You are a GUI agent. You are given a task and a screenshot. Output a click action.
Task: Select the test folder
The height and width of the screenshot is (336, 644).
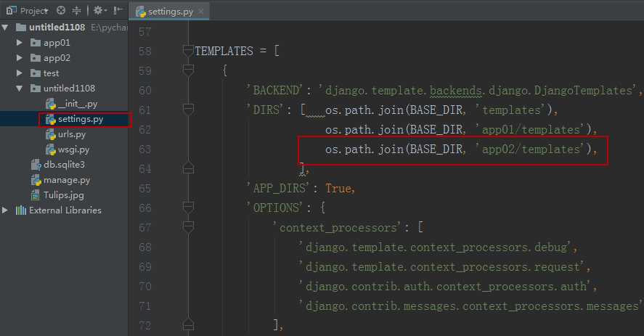pyautogui.click(x=51, y=73)
